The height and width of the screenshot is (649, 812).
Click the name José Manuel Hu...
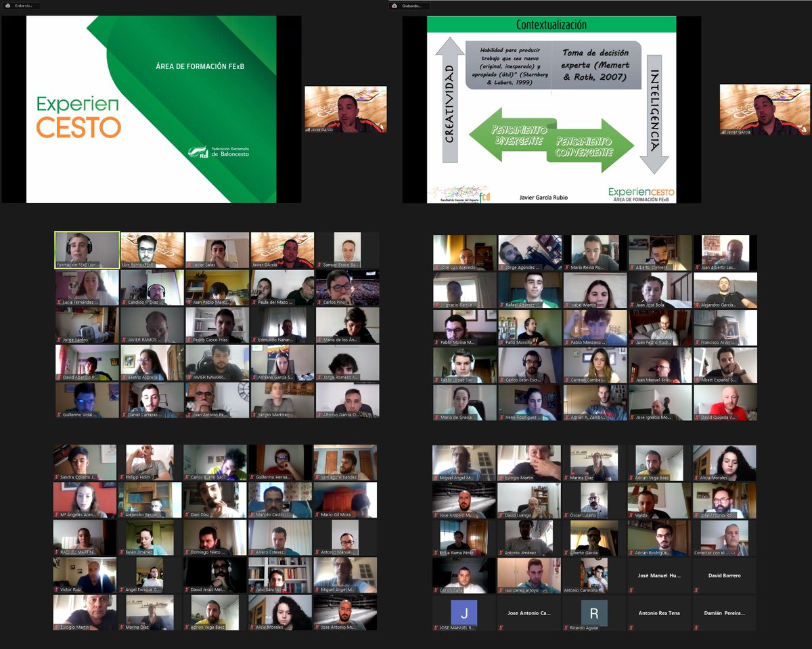(x=659, y=576)
